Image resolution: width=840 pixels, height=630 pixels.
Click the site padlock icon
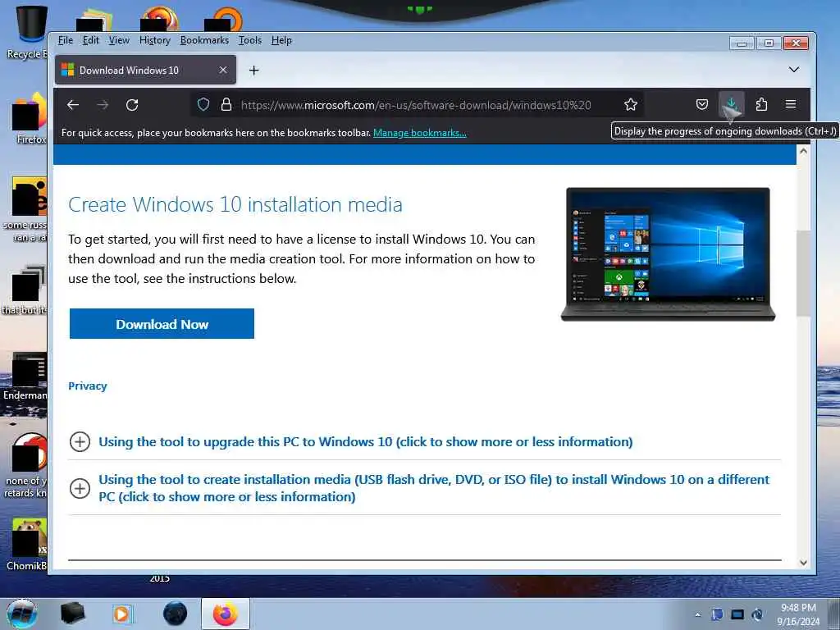click(226, 104)
